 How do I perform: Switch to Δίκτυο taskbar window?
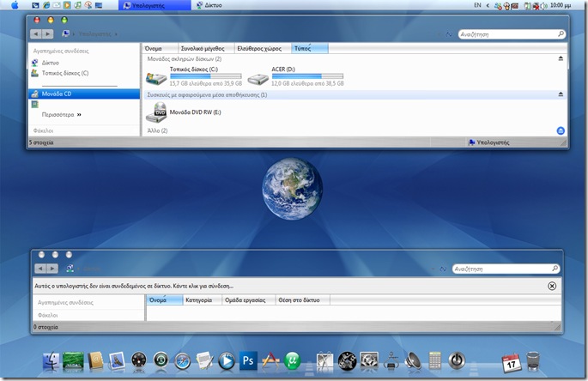209,5
